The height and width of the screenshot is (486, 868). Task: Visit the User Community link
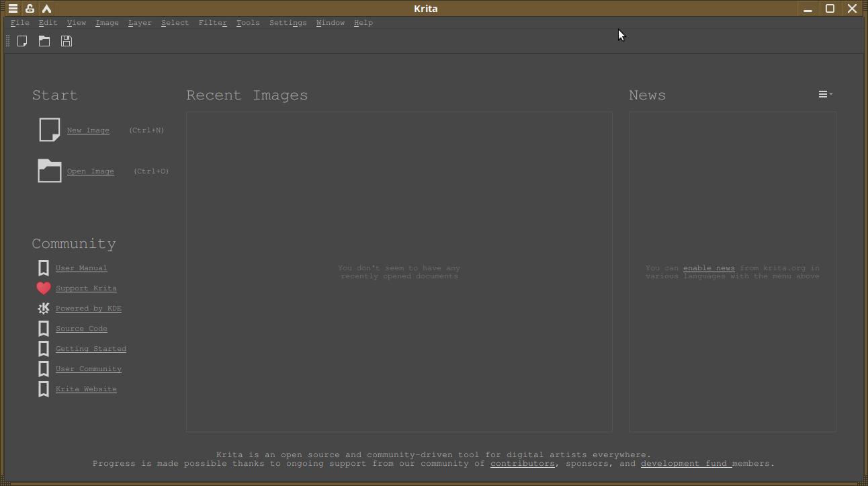tap(89, 369)
